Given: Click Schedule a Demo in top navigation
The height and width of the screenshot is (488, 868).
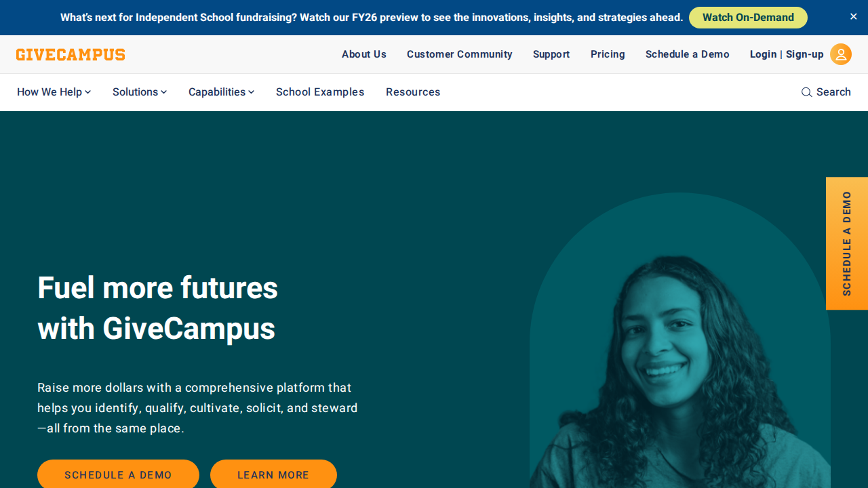Looking at the screenshot, I should pos(688,54).
